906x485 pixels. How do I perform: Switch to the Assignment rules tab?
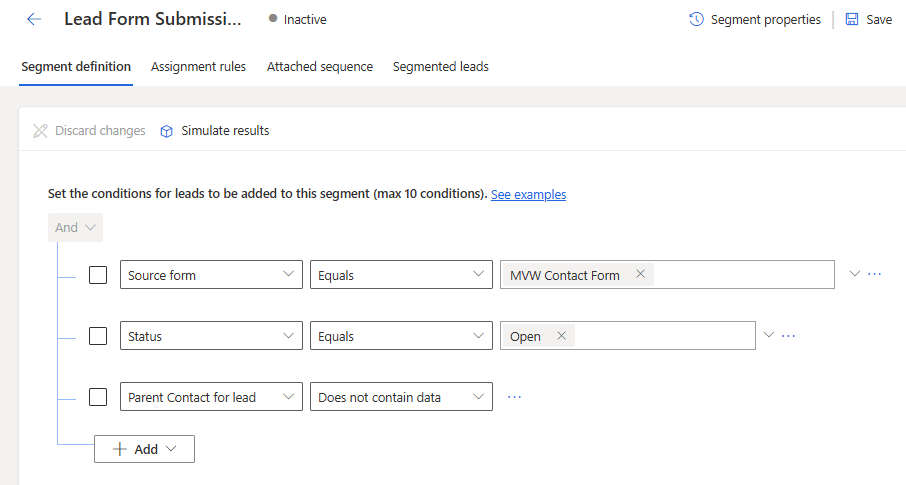198,67
